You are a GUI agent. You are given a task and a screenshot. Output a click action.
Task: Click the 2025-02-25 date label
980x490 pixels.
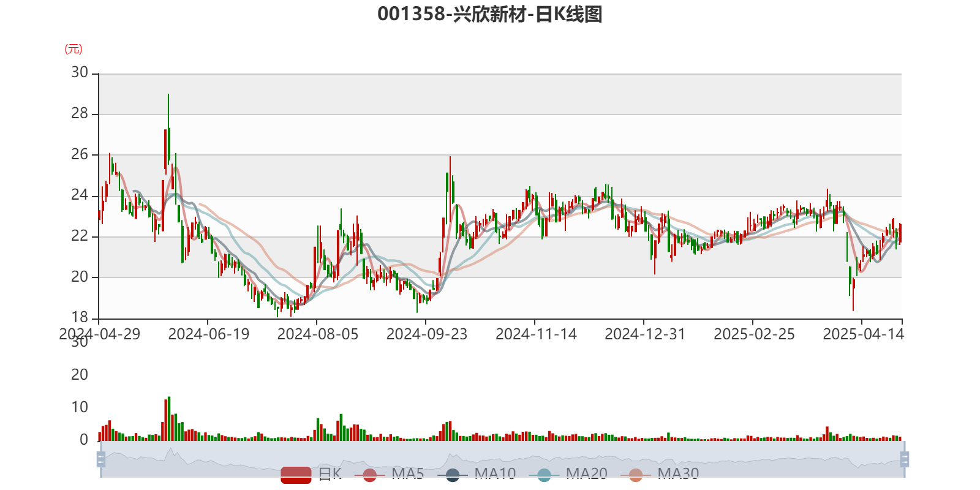click(754, 334)
